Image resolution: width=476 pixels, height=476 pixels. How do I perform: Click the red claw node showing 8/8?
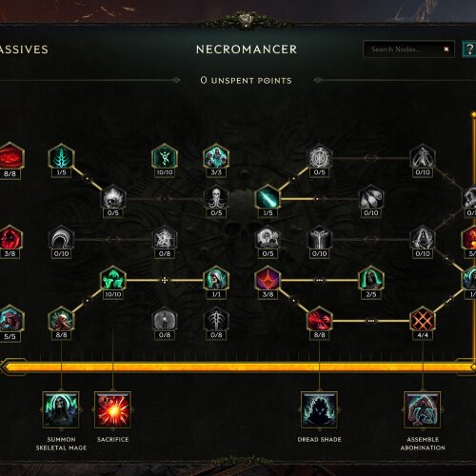319,320
